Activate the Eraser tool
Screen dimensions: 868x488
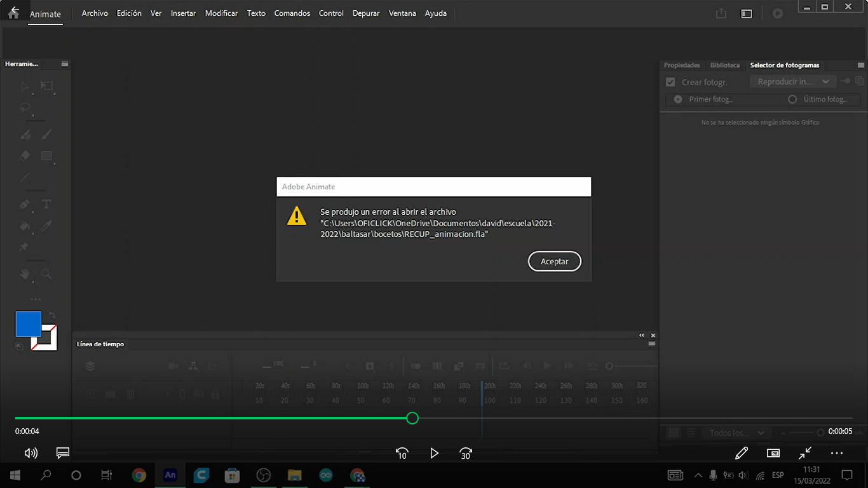tap(25, 155)
